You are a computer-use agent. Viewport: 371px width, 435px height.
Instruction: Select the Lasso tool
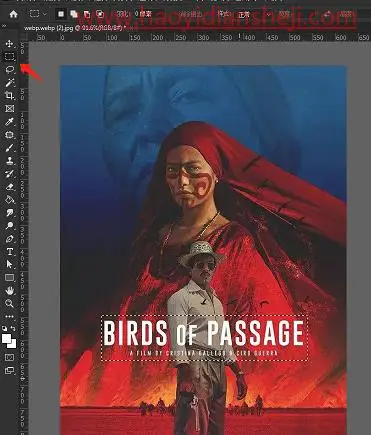(x=9, y=69)
